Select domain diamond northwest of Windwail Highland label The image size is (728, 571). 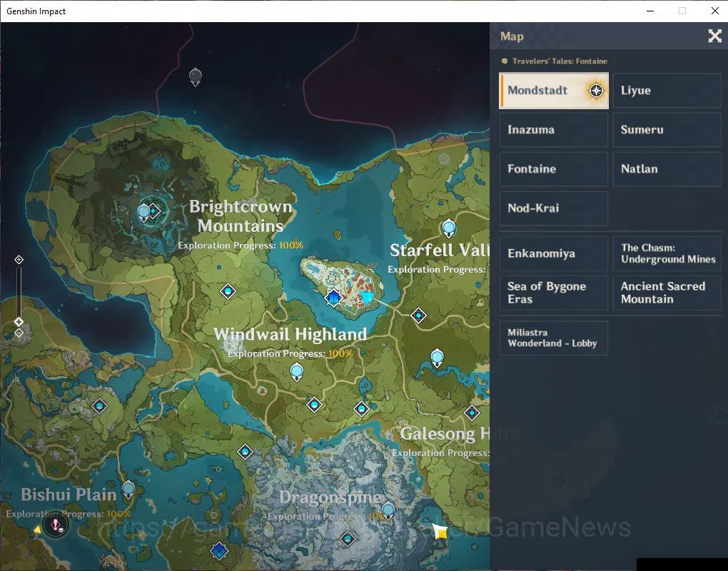coord(228,291)
